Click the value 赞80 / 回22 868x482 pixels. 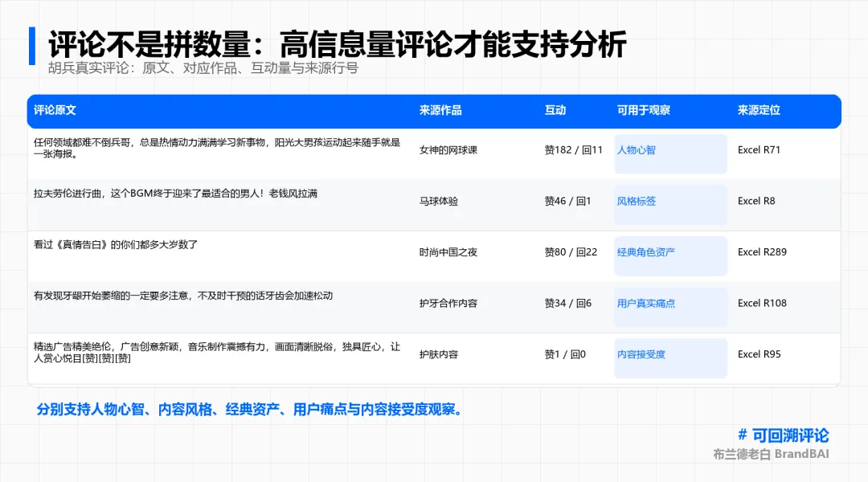[x=571, y=251]
